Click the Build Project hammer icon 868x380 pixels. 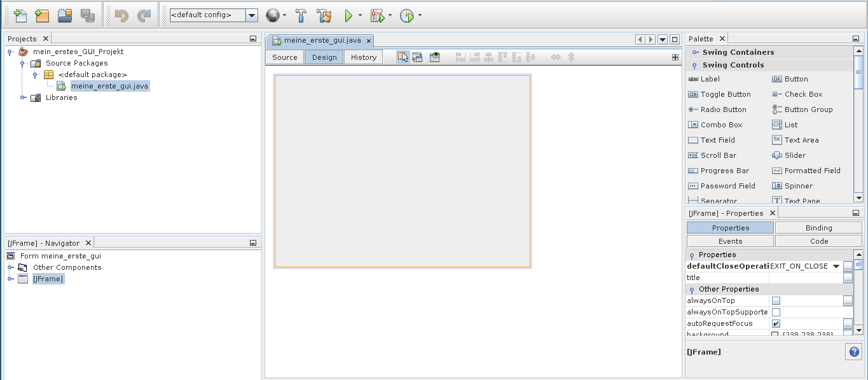pyautogui.click(x=301, y=15)
